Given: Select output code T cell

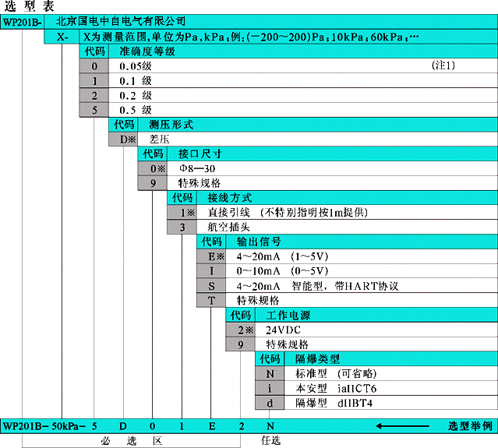Looking at the screenshot, I should click(211, 301).
